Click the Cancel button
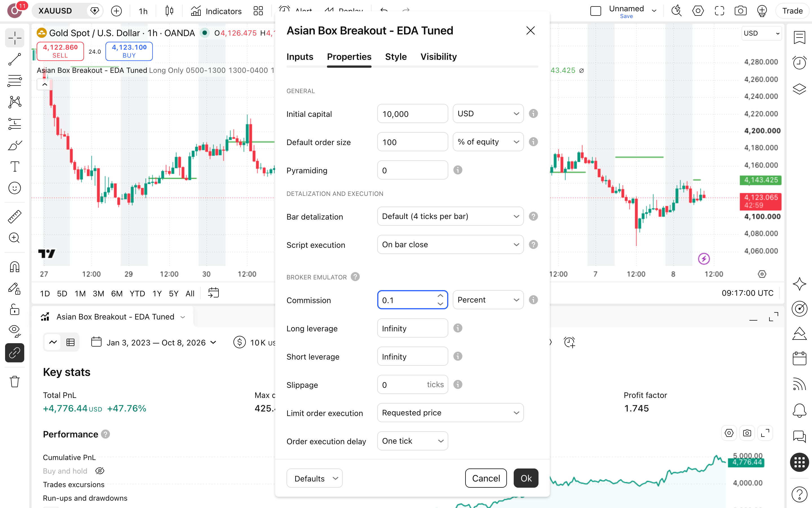This screenshot has width=812, height=508. 486,478
